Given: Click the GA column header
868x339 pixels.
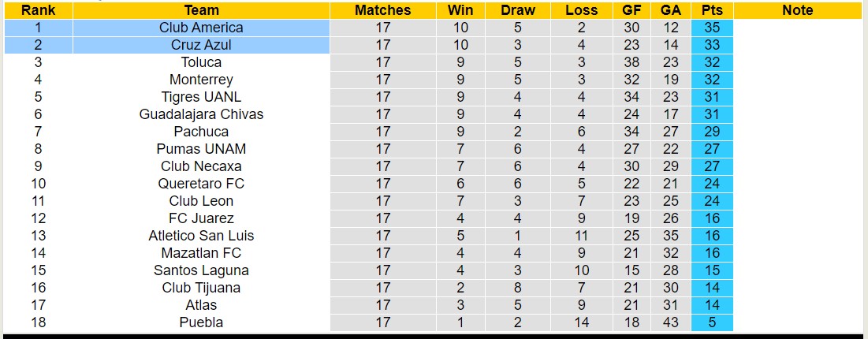Looking at the screenshot, I should [x=671, y=10].
